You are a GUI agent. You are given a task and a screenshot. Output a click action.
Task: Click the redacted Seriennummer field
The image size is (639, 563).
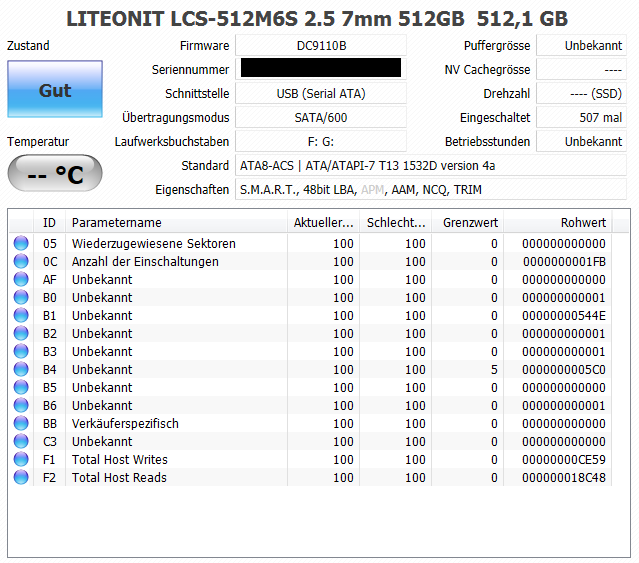tap(321, 69)
